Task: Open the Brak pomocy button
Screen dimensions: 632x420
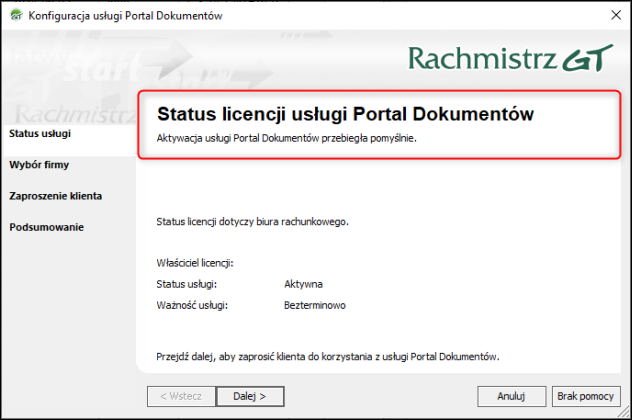Action: pos(586,396)
